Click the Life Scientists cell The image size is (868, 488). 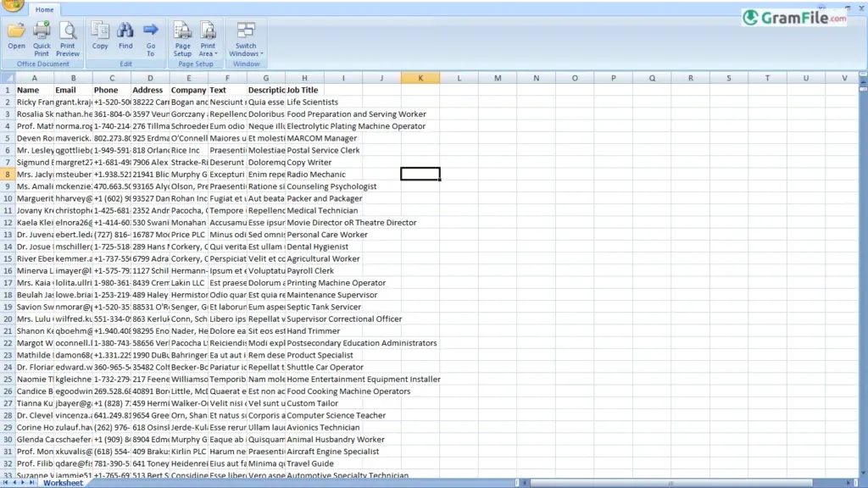click(312, 102)
